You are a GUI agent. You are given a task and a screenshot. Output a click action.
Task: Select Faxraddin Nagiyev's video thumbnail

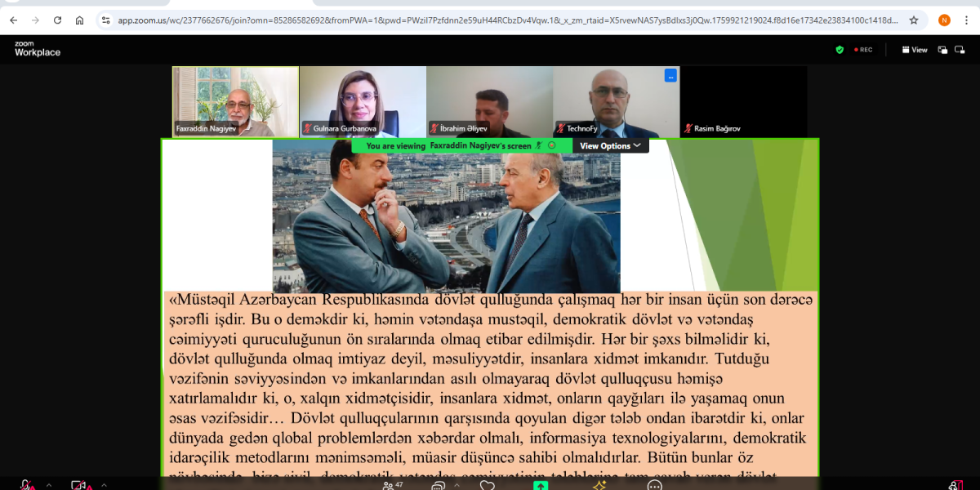pos(235,101)
